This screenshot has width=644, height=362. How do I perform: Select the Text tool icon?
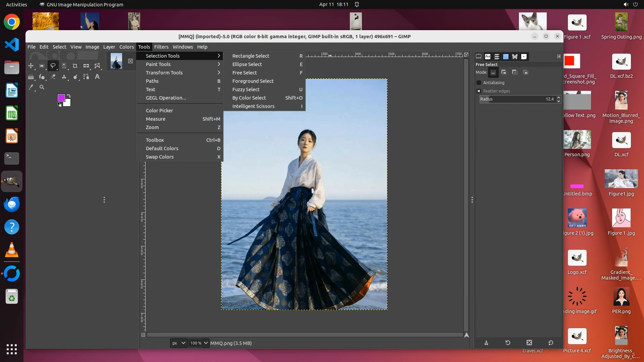click(97, 77)
